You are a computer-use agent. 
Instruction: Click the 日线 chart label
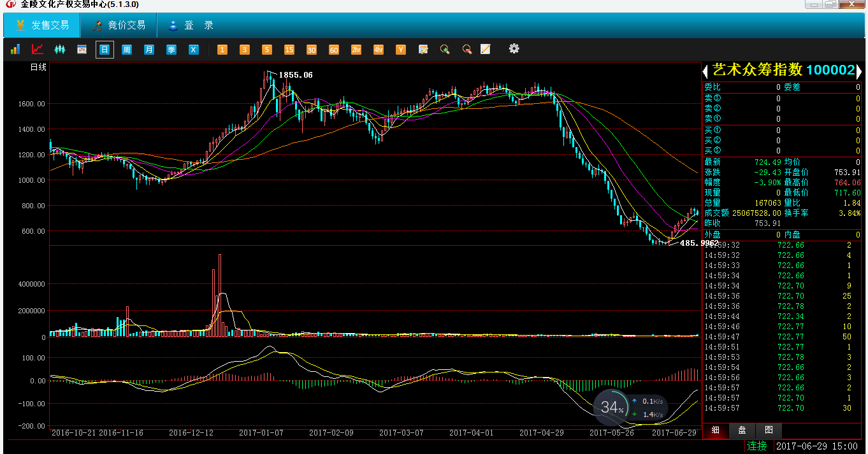pyautogui.click(x=38, y=67)
